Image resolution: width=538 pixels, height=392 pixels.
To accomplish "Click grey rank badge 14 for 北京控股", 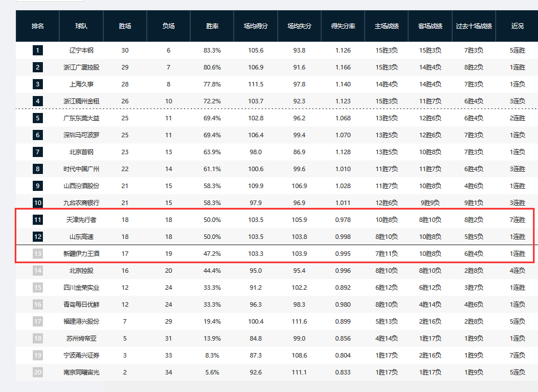I will coord(38,271).
